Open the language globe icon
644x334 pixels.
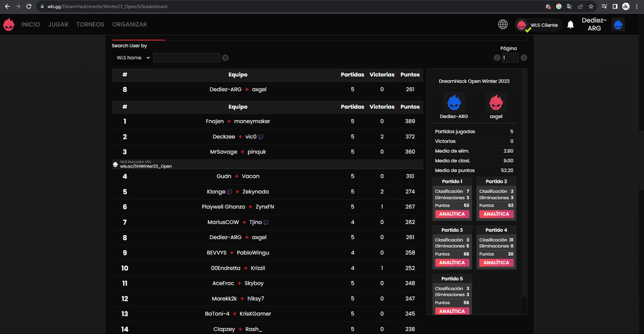(x=503, y=25)
